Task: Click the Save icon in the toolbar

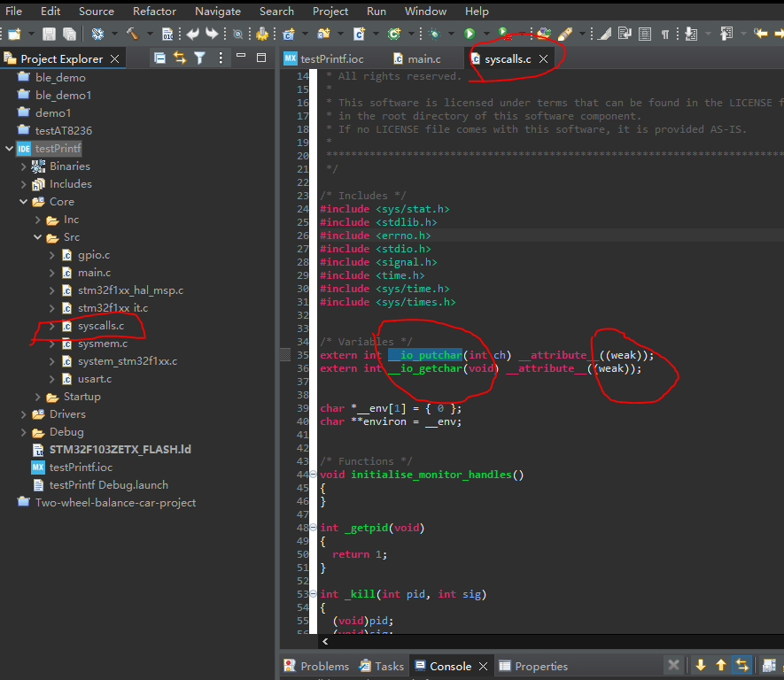Action: click(49, 33)
